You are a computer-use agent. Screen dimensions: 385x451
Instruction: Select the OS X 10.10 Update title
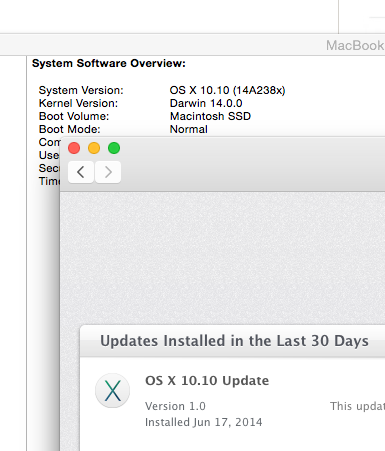click(x=207, y=381)
